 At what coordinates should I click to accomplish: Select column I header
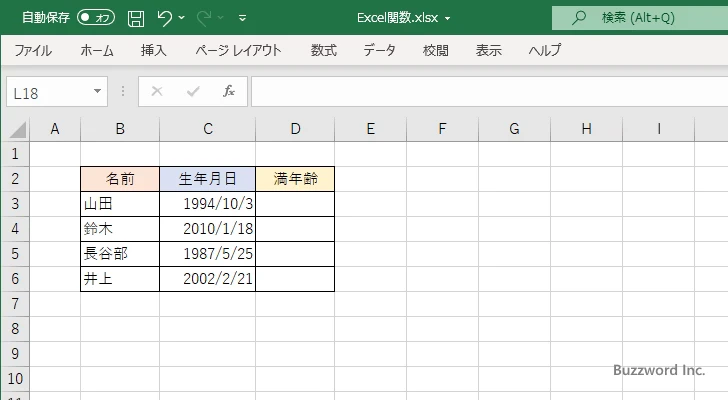click(658, 129)
